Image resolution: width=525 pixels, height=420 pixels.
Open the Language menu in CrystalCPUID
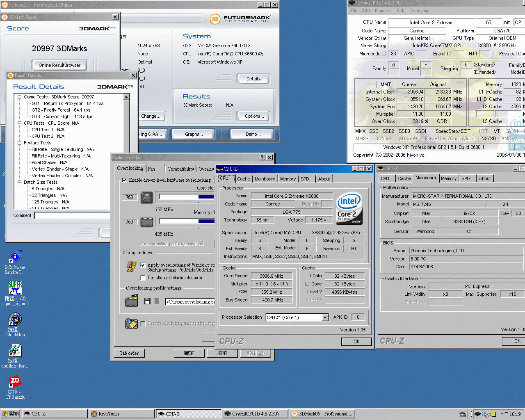(x=420, y=11)
